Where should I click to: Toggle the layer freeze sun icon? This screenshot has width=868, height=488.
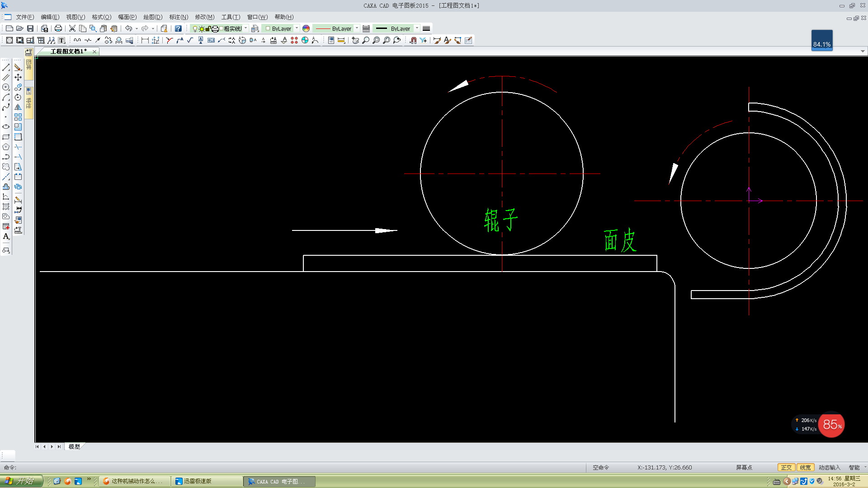202,28
